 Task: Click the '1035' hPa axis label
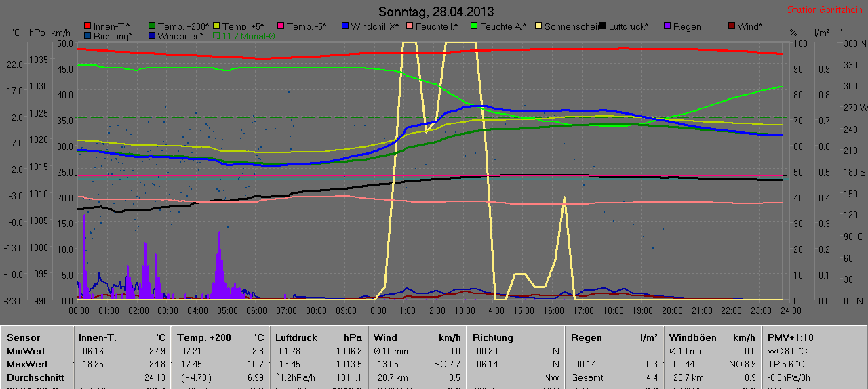pyautogui.click(x=38, y=60)
